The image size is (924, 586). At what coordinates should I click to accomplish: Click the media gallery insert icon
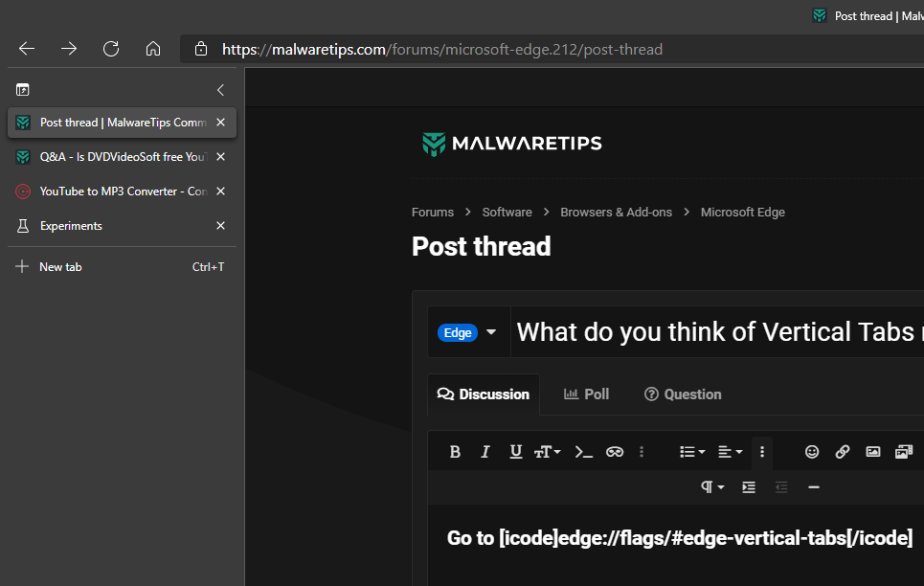point(903,452)
